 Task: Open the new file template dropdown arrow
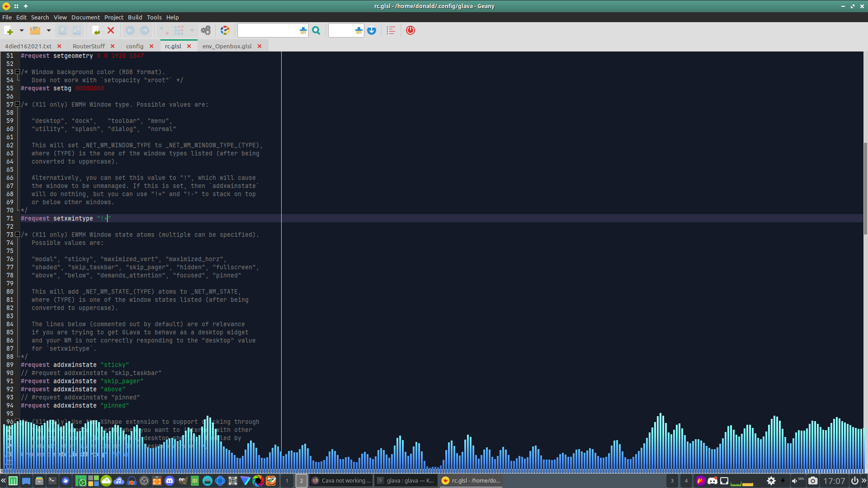[21, 30]
